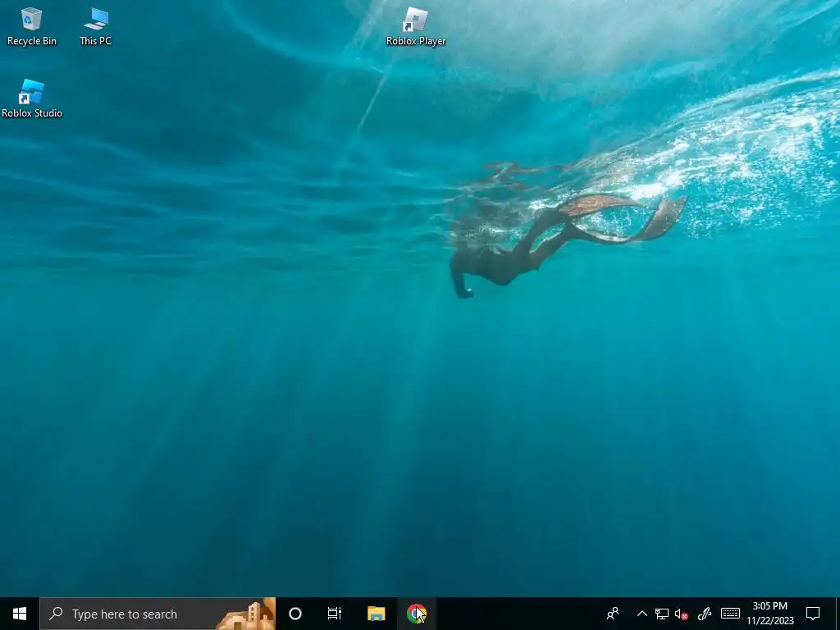Open the network status tray icon
840x630 pixels.
coord(662,614)
